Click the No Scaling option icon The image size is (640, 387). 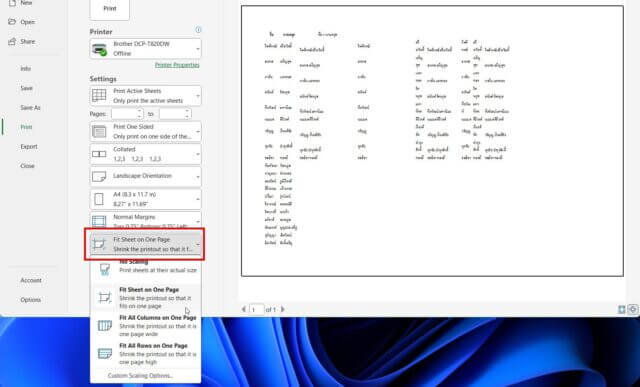[105, 269]
